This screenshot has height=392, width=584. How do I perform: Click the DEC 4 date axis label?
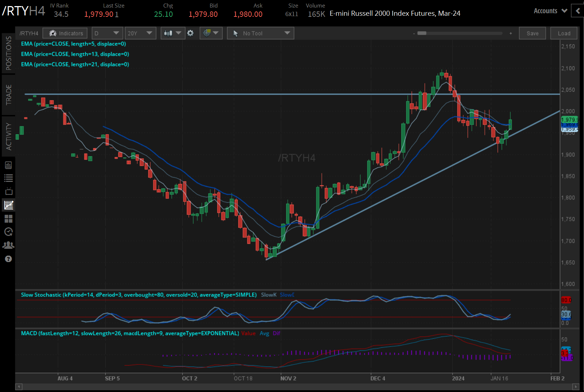378,378
